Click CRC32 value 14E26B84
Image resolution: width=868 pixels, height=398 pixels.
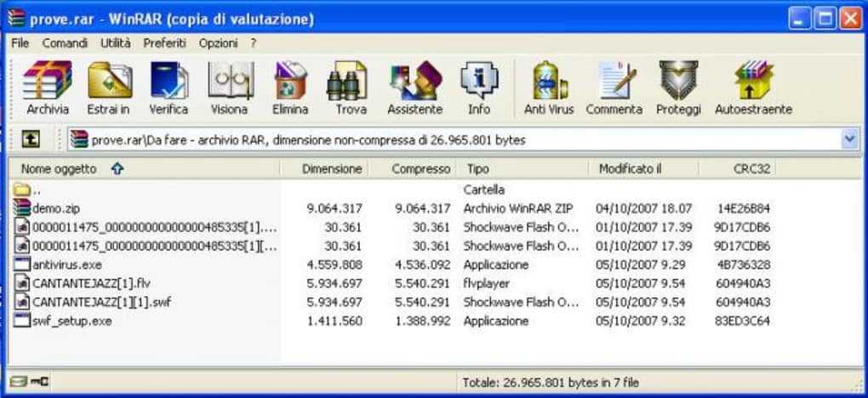coord(742,208)
